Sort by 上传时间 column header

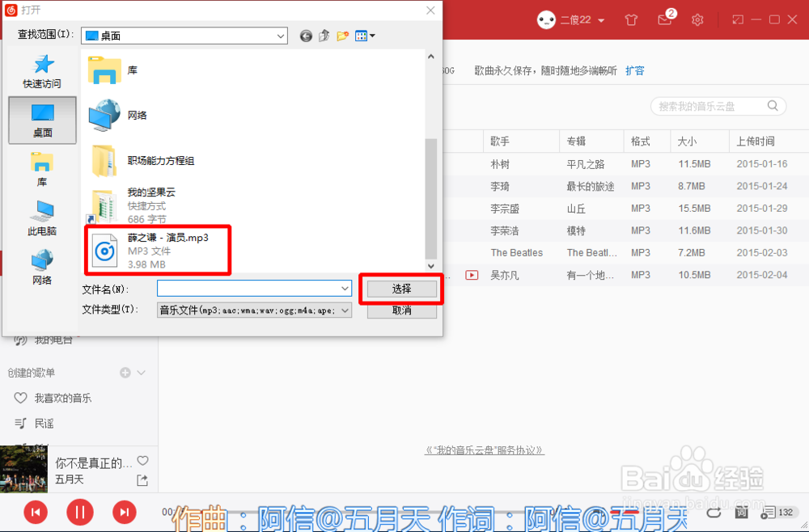[769, 141]
